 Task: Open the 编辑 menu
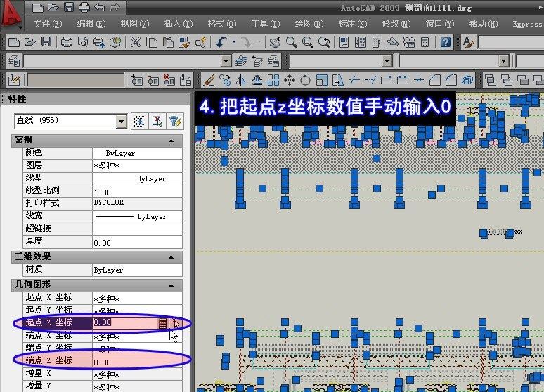pos(91,24)
